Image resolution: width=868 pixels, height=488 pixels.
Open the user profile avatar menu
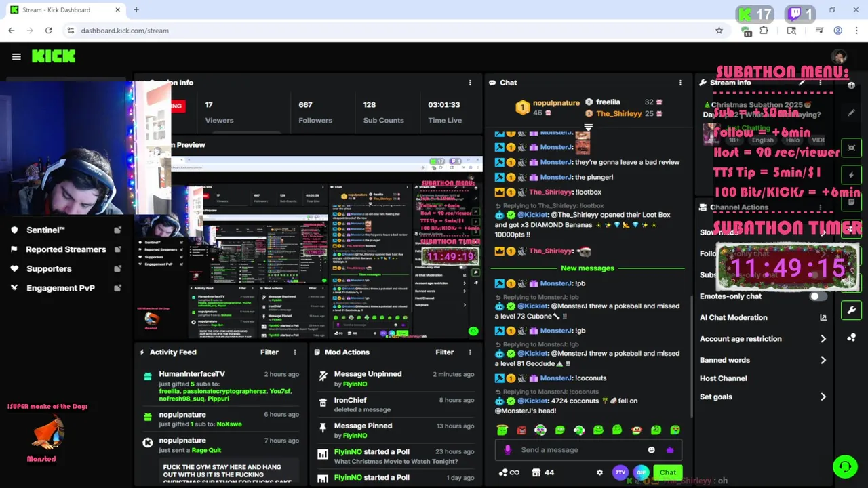tap(840, 57)
